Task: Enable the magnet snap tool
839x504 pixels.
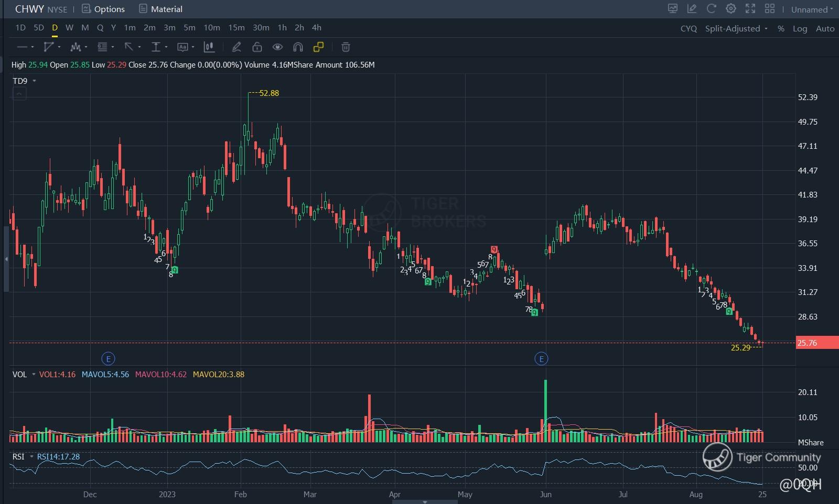Action: pyautogui.click(x=298, y=47)
